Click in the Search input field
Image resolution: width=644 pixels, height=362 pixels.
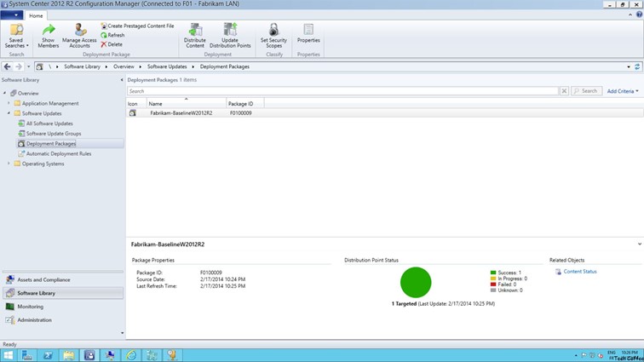click(x=342, y=91)
